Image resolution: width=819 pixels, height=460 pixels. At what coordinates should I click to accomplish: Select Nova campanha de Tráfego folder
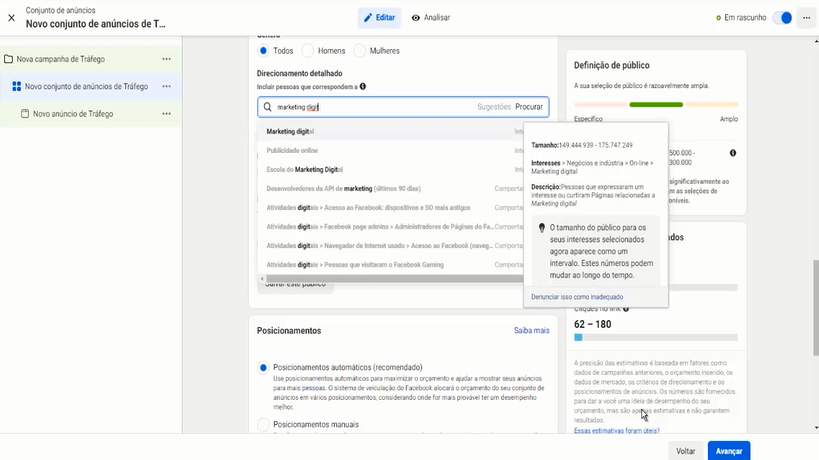(60, 59)
